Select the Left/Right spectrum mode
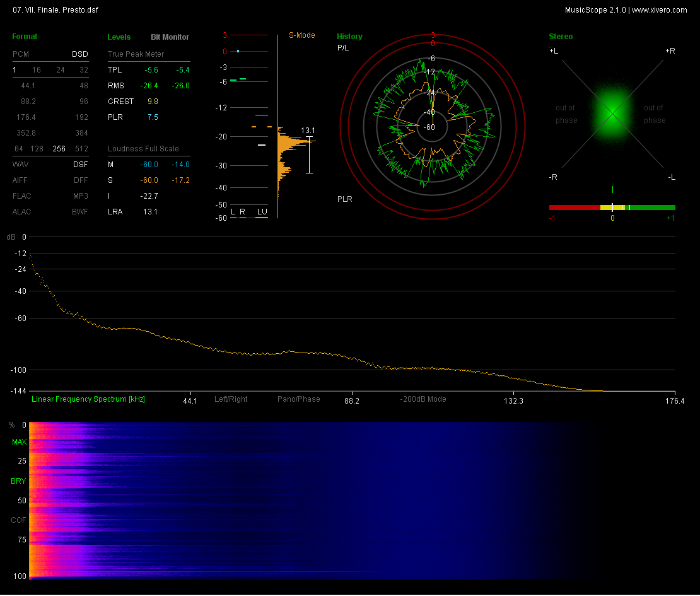This screenshot has height=596, width=700. (231, 399)
